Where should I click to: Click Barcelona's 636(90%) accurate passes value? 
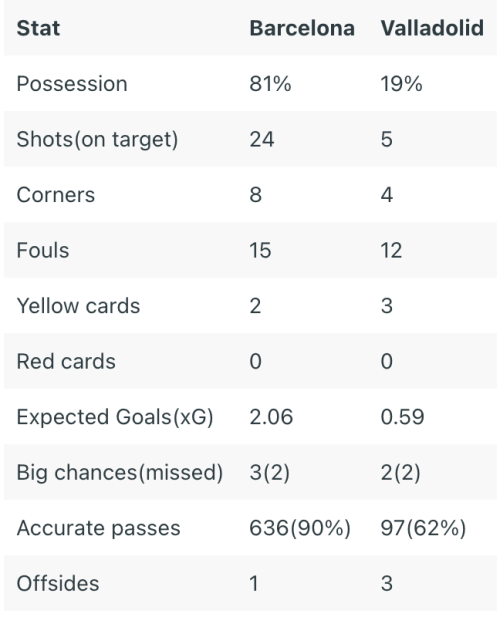click(300, 528)
